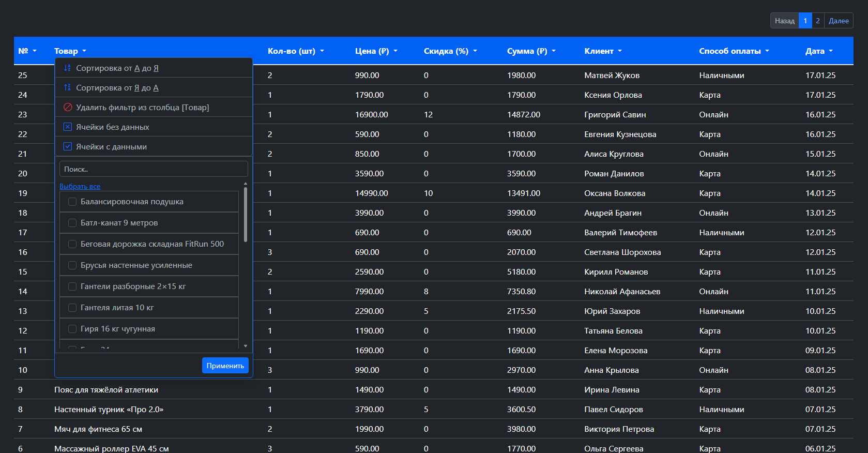
Task: Check the Брусья настенные усиленные option
Action: pyautogui.click(x=72, y=265)
